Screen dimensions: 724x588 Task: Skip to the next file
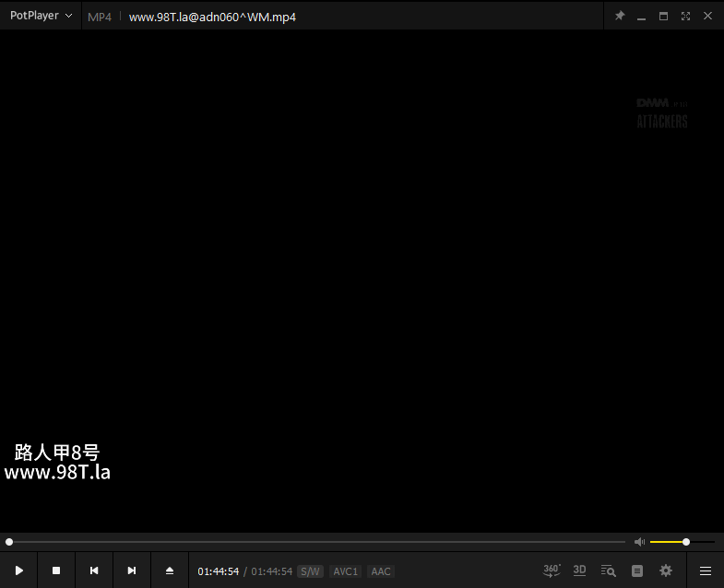pos(132,571)
